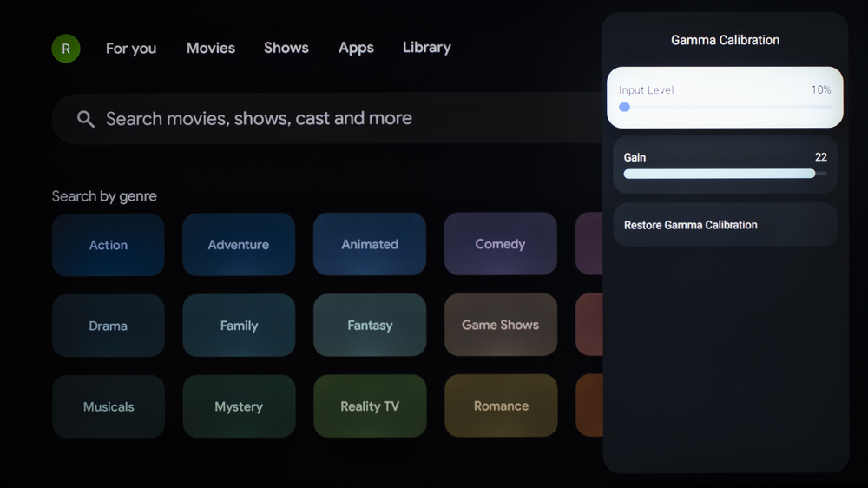Viewport: 868px width, 488px height.
Task: Focus the search movies and shows field
Action: click(330, 119)
